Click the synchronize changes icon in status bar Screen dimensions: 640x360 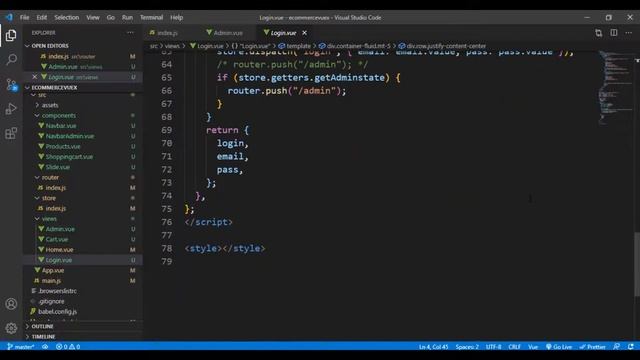(45, 347)
